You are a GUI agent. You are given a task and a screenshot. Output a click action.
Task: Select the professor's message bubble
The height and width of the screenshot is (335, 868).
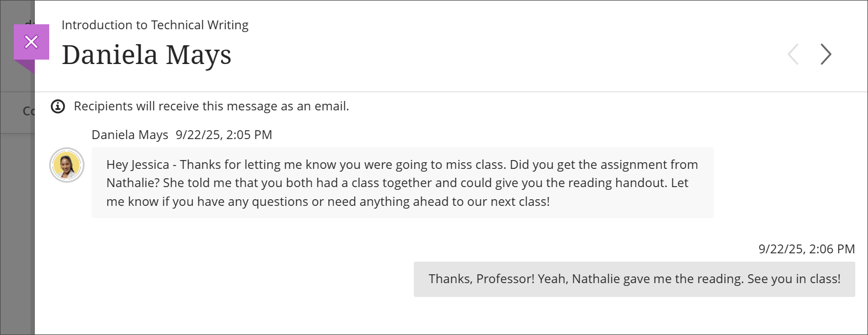click(402, 182)
